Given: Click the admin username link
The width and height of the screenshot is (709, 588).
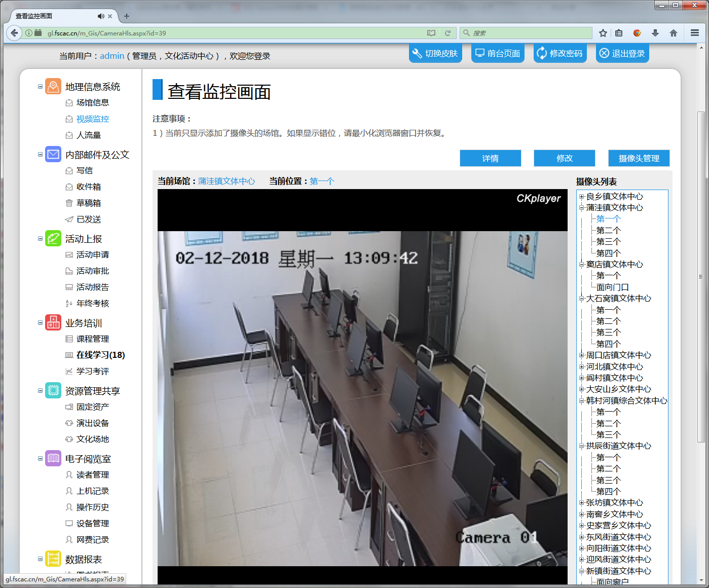Looking at the screenshot, I should point(112,56).
